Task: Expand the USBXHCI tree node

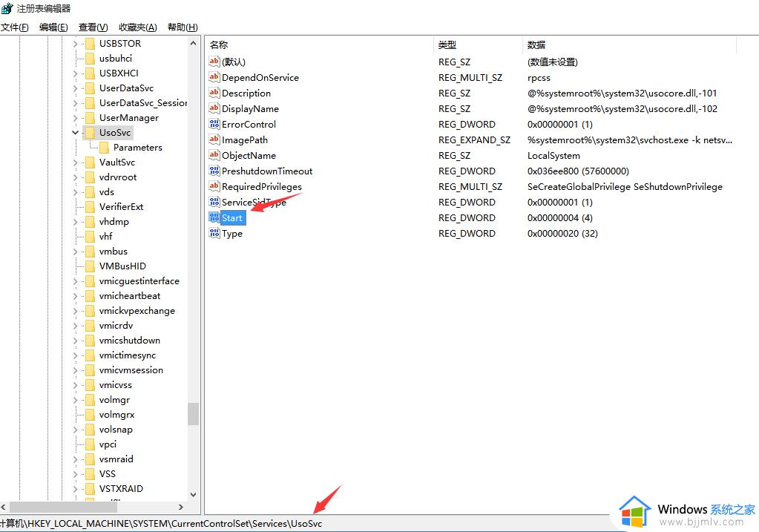Action: pyautogui.click(x=76, y=73)
